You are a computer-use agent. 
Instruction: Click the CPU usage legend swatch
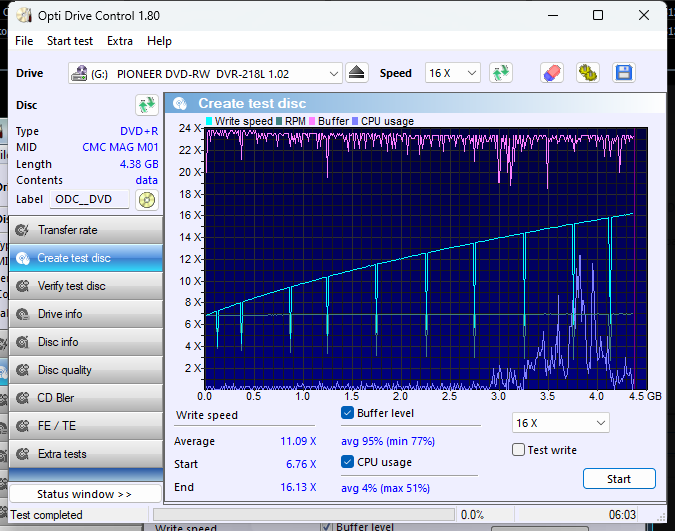point(355,121)
